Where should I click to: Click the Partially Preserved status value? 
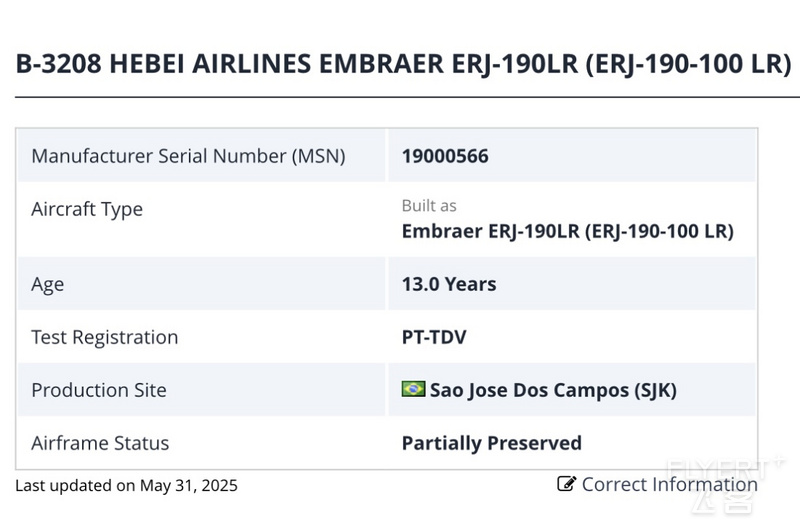[x=492, y=443]
